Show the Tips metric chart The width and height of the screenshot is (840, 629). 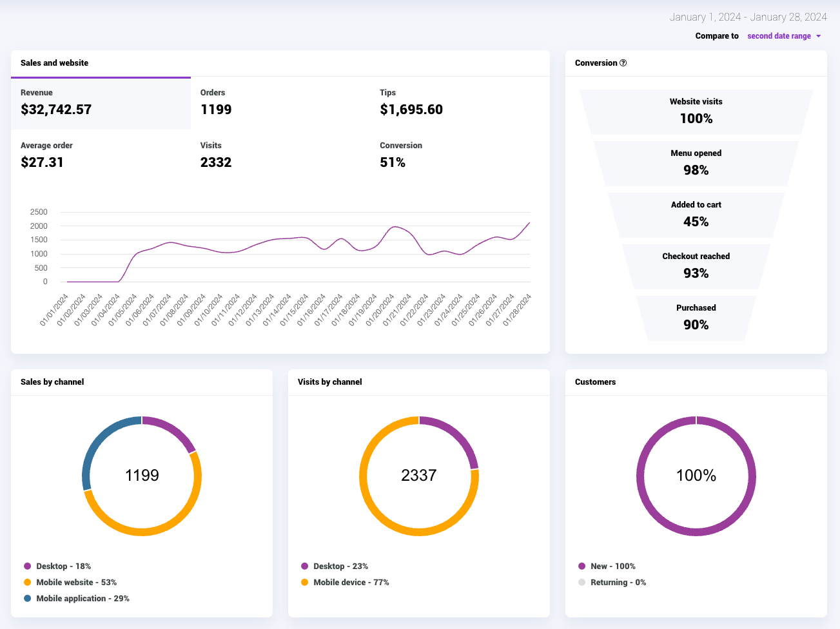(460, 104)
